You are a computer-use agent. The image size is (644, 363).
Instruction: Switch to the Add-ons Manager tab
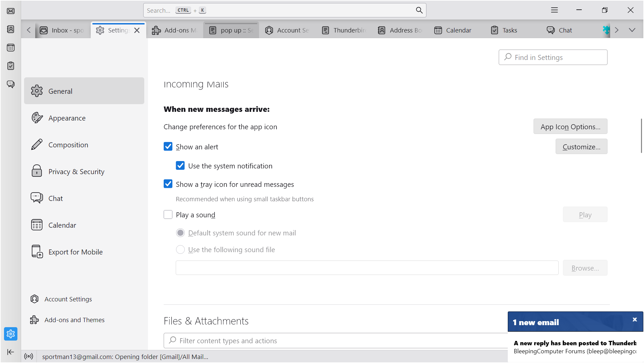coord(174,30)
